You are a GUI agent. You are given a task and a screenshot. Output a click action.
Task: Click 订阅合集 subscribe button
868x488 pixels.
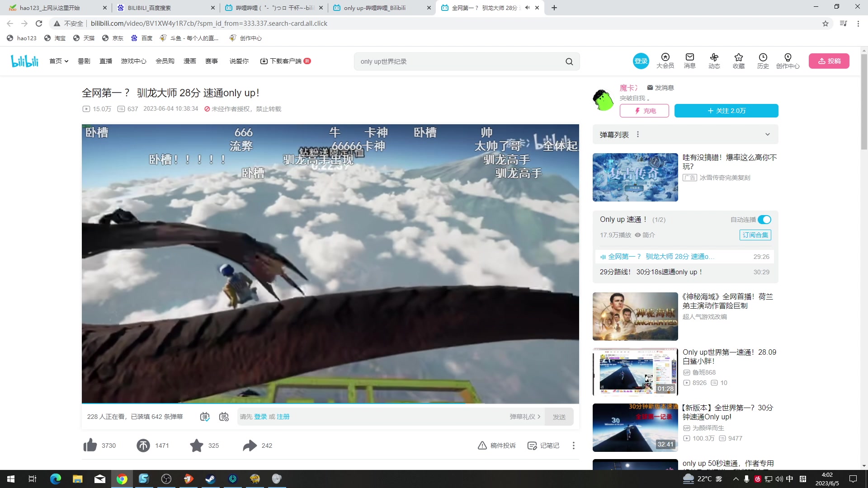[755, 235]
